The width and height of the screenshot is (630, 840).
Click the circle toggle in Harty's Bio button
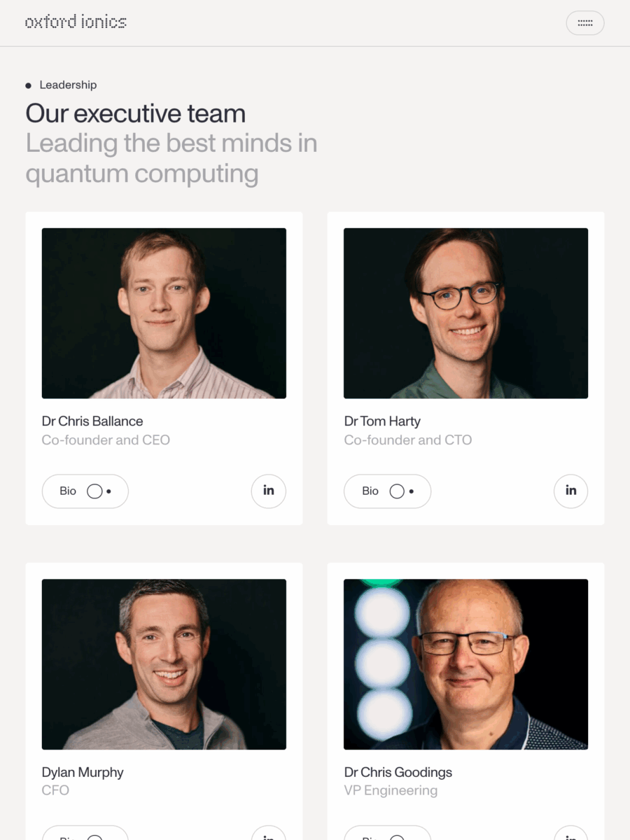pos(397,491)
